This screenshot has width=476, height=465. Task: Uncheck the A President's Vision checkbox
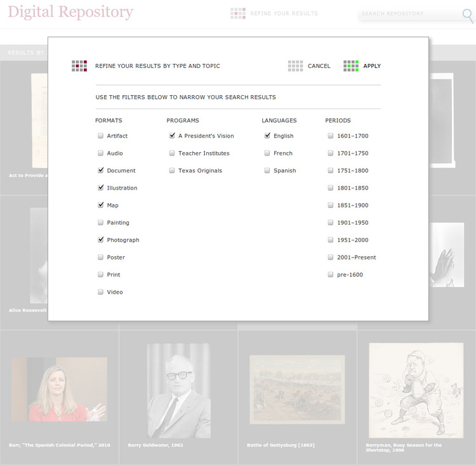[172, 136]
